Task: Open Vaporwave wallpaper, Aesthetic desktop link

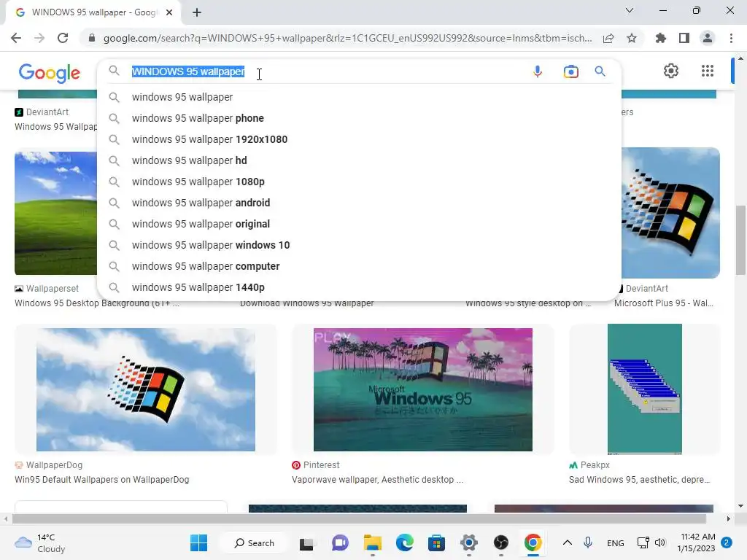Action: pyautogui.click(x=377, y=480)
